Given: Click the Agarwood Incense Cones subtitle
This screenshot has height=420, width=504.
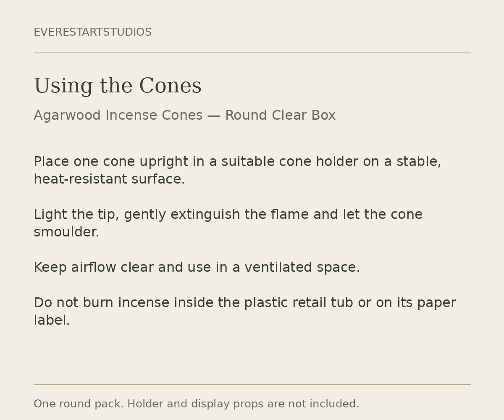Looking at the screenshot, I should tap(184, 115).
